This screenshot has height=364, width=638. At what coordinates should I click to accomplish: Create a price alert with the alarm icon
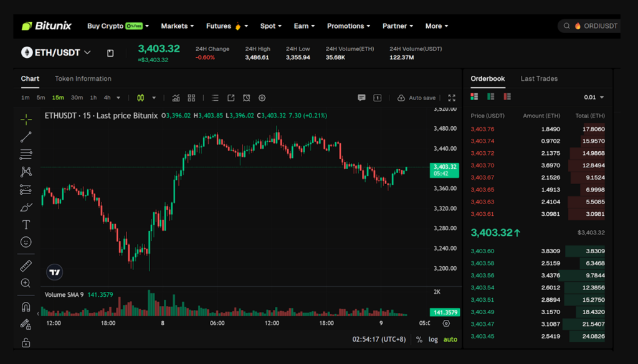[x=245, y=98]
